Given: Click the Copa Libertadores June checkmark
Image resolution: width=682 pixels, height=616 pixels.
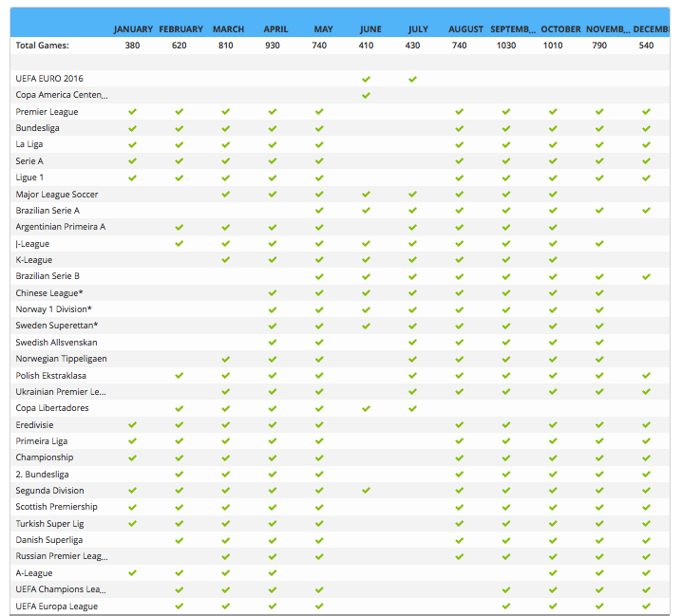Looking at the screenshot, I should coord(367,409).
